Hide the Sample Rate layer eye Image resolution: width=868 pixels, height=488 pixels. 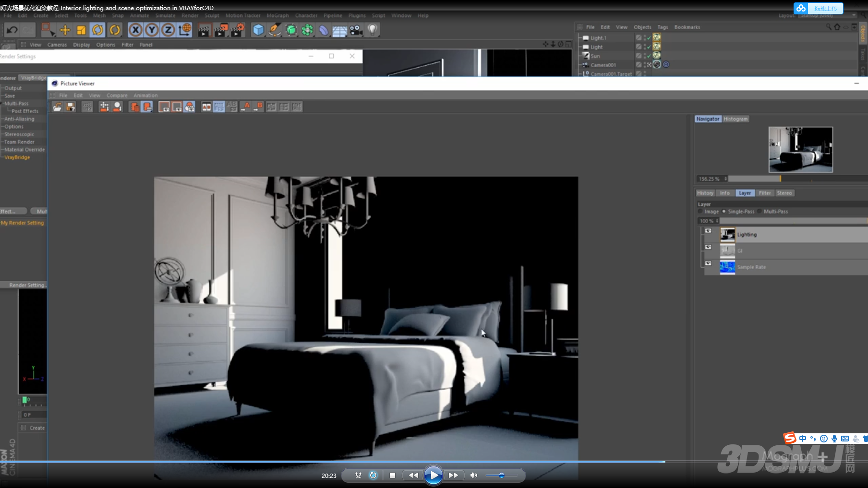[708, 263]
